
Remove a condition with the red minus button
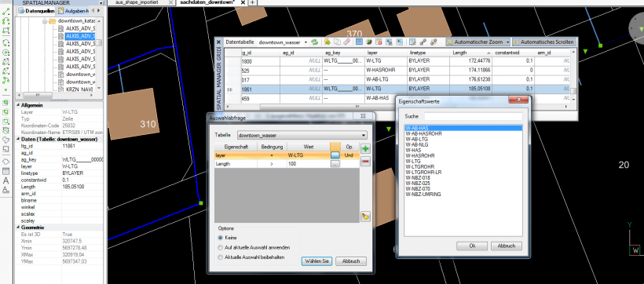click(365, 162)
